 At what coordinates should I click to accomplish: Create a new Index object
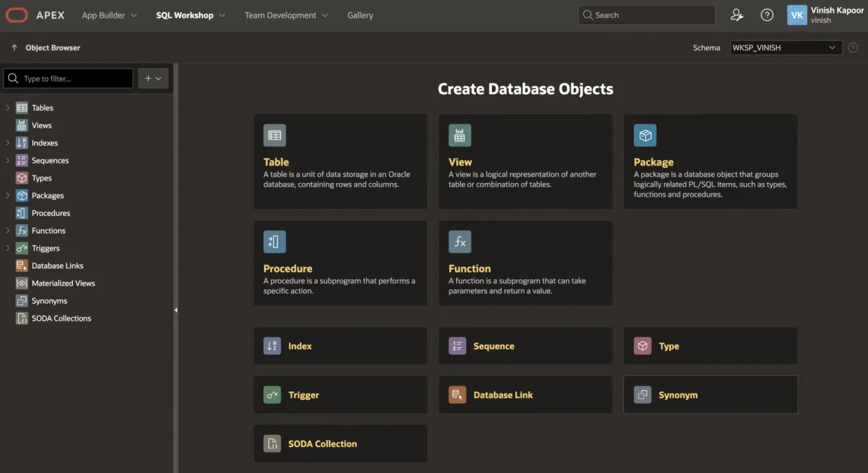tap(340, 346)
